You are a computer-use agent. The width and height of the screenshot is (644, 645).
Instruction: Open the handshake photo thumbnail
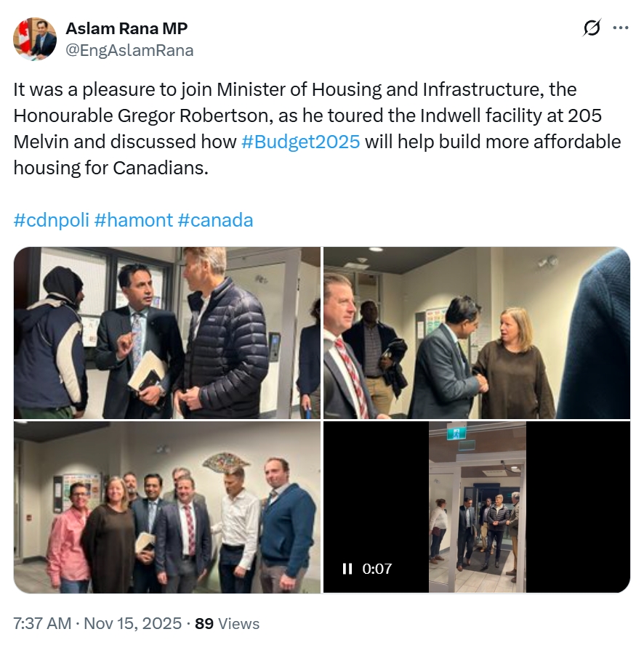[477, 333]
